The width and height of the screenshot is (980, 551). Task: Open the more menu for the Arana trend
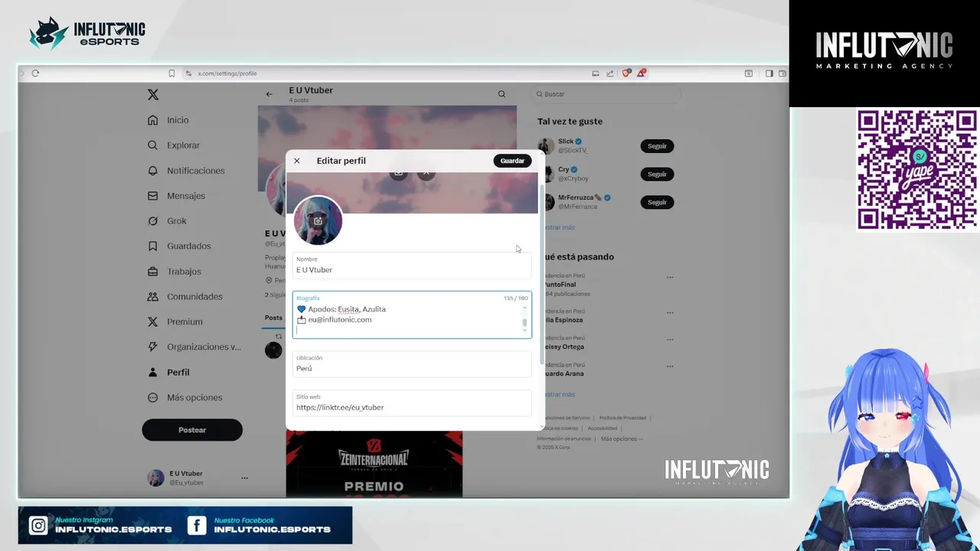point(670,366)
